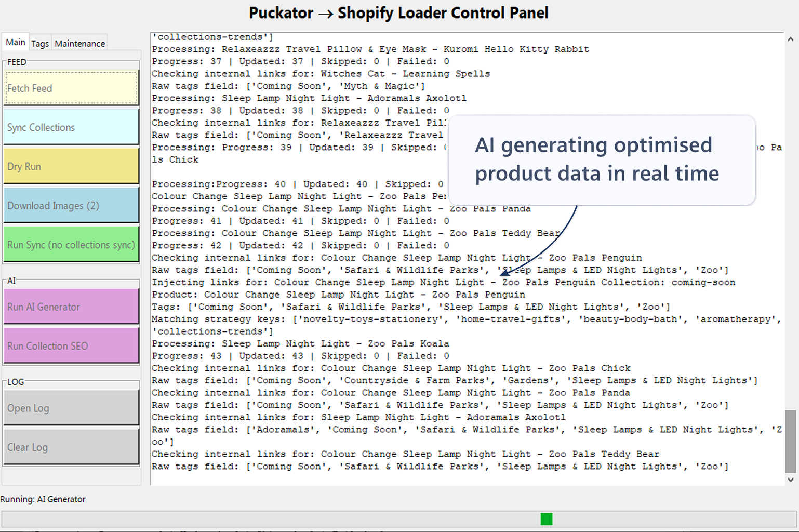Open the Tags tab
Viewport: 799px width, 532px height.
tap(40, 44)
